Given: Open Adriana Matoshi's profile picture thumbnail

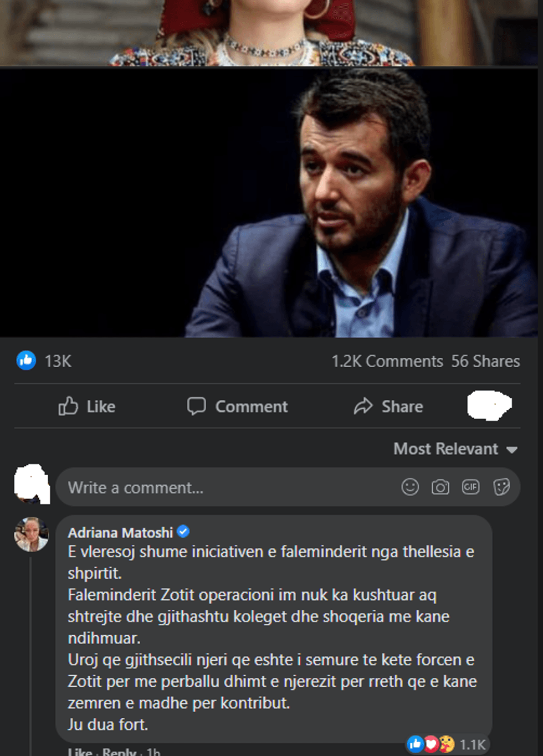Looking at the screenshot, I should 32,535.
